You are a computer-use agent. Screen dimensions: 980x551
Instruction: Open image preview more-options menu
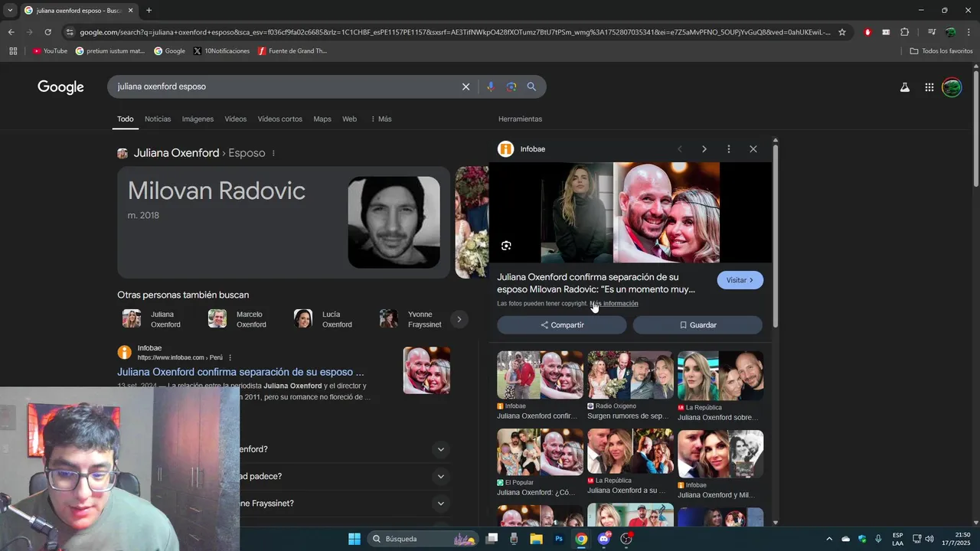tap(729, 149)
